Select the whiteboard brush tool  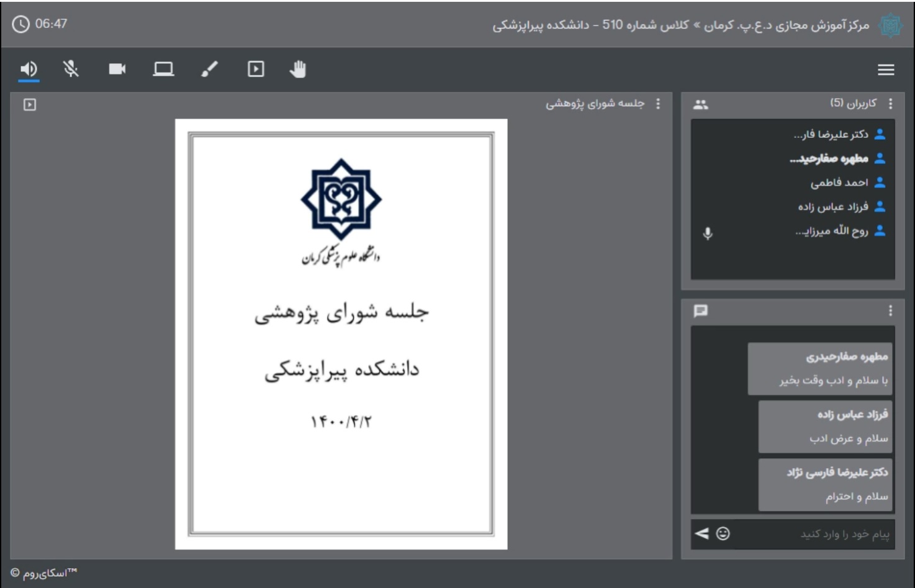210,70
